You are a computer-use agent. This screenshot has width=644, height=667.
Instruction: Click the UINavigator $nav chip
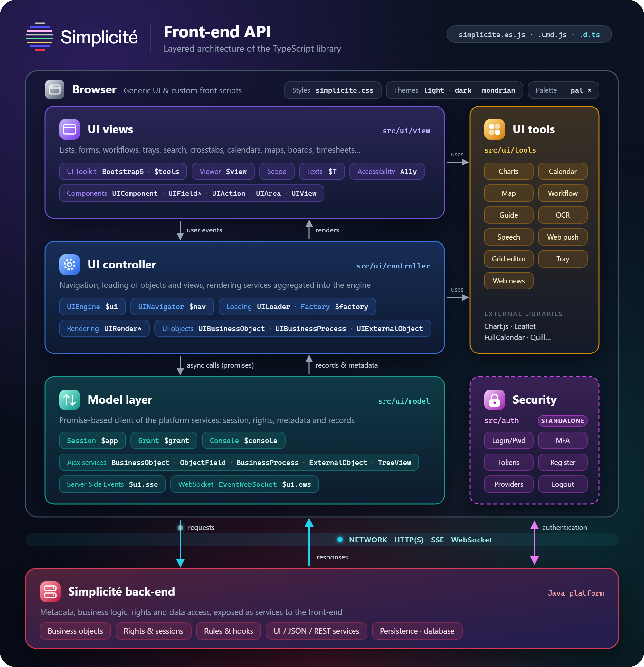[172, 306]
